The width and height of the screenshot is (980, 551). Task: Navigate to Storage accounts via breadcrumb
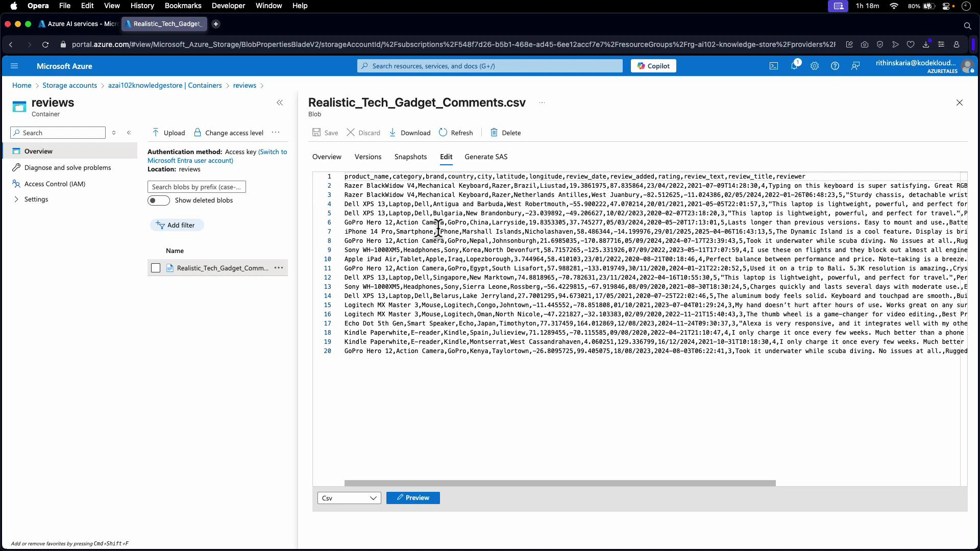click(x=70, y=85)
